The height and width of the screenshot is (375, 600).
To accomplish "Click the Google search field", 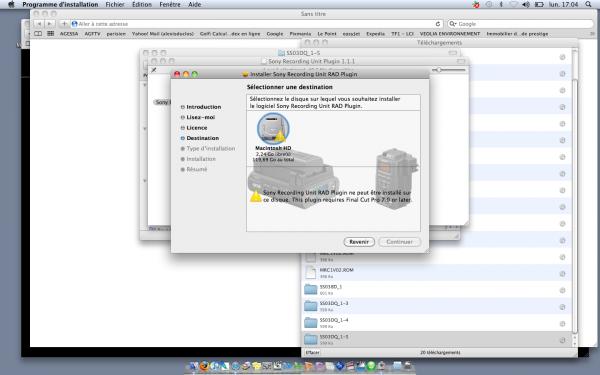I will tap(520, 24).
